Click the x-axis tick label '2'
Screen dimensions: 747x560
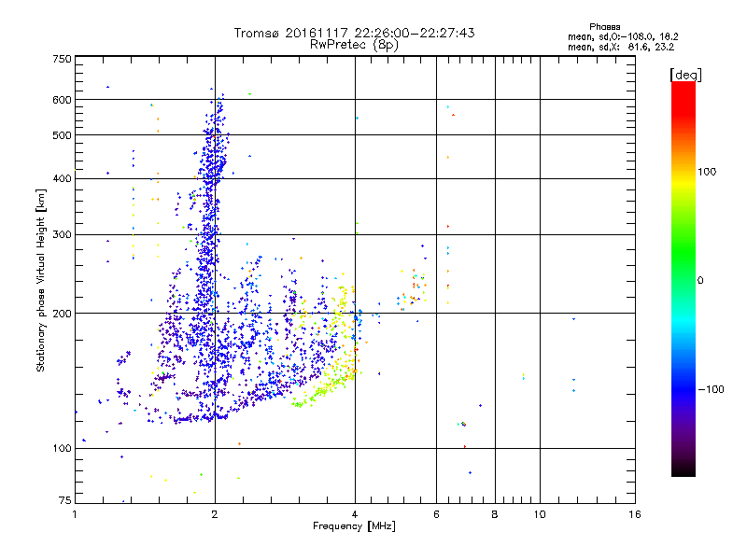[x=215, y=514]
